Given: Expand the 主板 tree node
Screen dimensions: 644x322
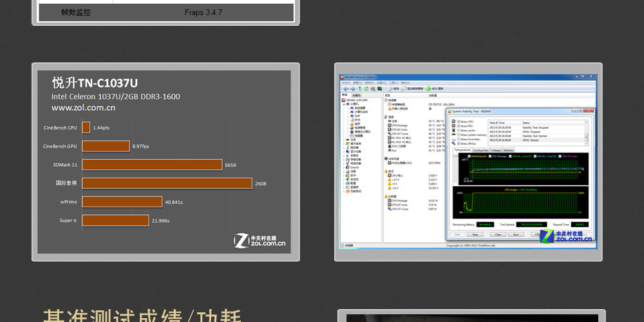Looking at the screenshot, I should pos(344,140).
